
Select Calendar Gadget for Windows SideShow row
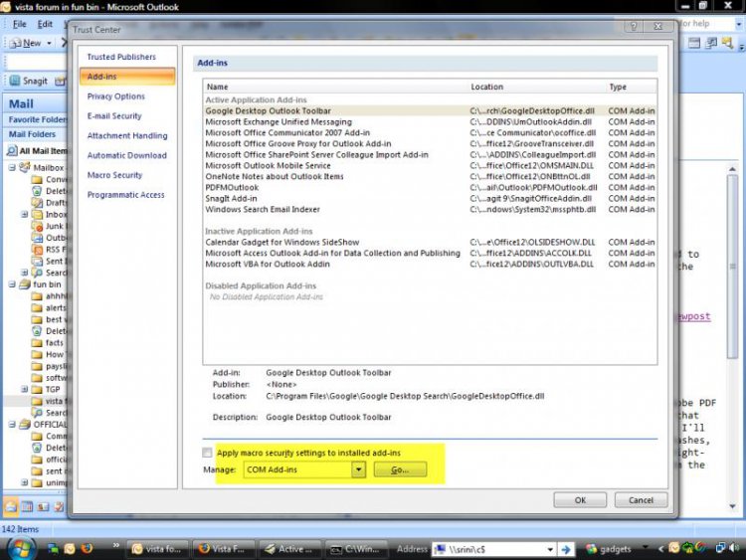click(430, 242)
